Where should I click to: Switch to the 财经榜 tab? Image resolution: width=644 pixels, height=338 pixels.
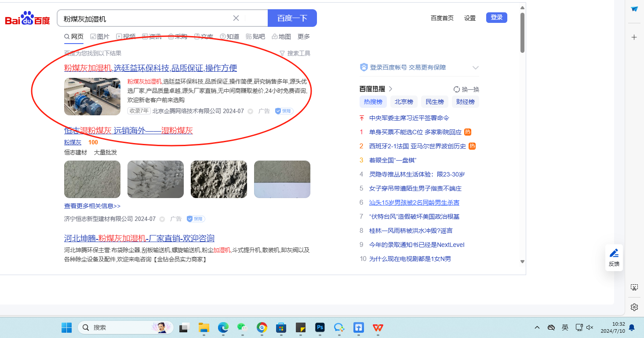coord(466,102)
